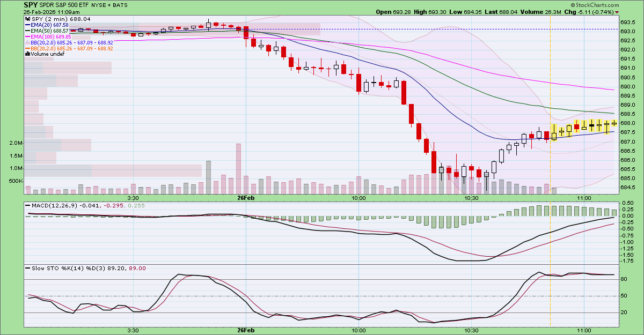Click the 11:00 time label under the stochastic panel
Screen dimensions: 644x335
(584, 330)
